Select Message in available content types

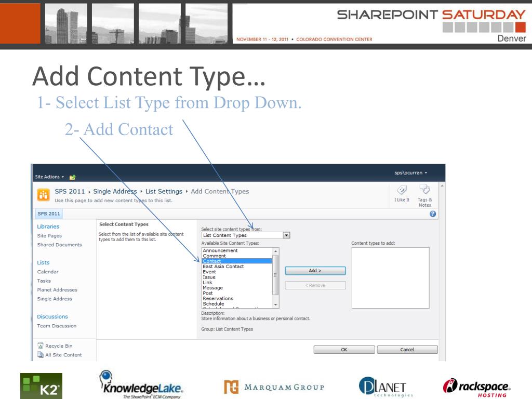click(x=237, y=288)
